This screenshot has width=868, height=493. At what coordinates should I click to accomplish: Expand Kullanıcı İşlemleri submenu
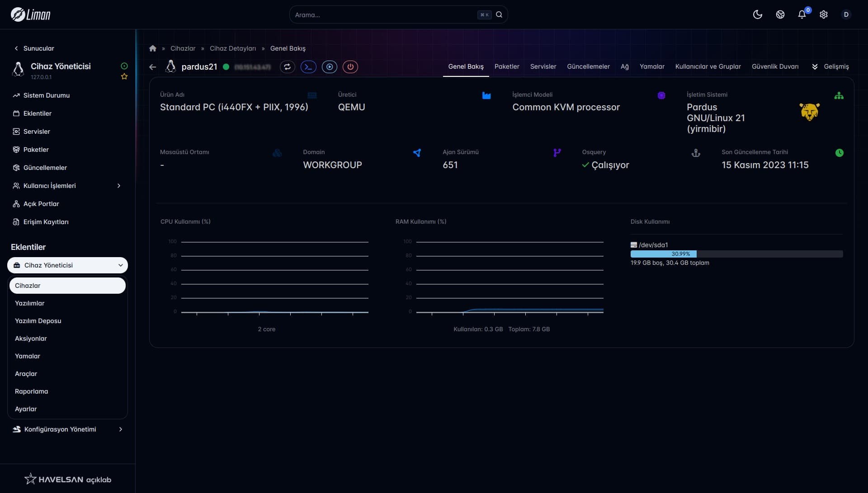coord(118,186)
